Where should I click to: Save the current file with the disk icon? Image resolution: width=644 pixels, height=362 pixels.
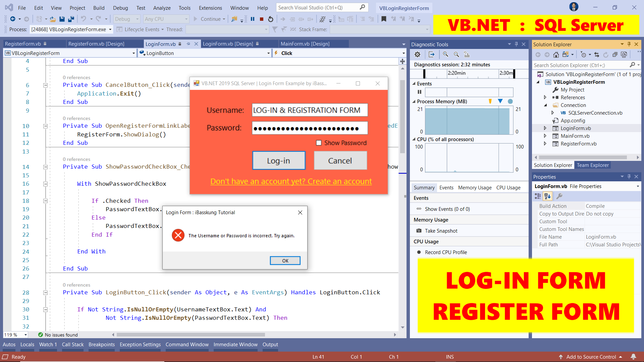(x=62, y=19)
